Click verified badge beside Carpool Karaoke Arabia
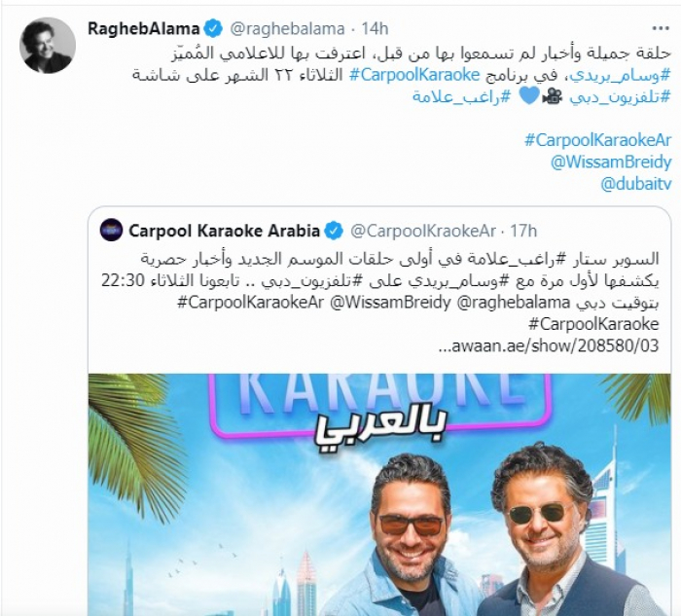 click(334, 231)
